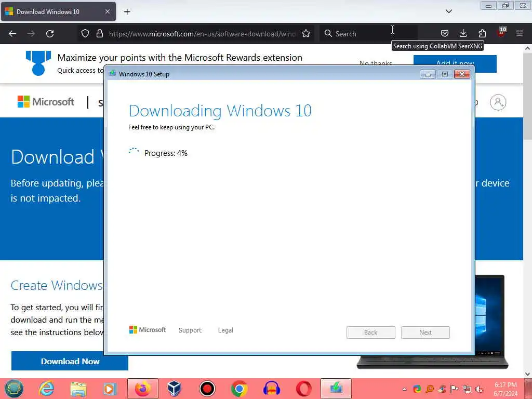
Task: Open Audacity headphones taskbar icon
Action: (271, 389)
